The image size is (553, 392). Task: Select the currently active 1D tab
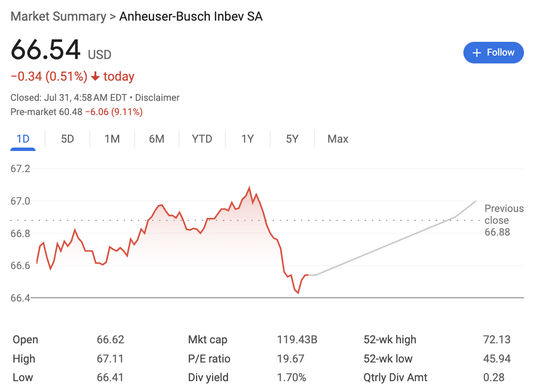(x=23, y=139)
